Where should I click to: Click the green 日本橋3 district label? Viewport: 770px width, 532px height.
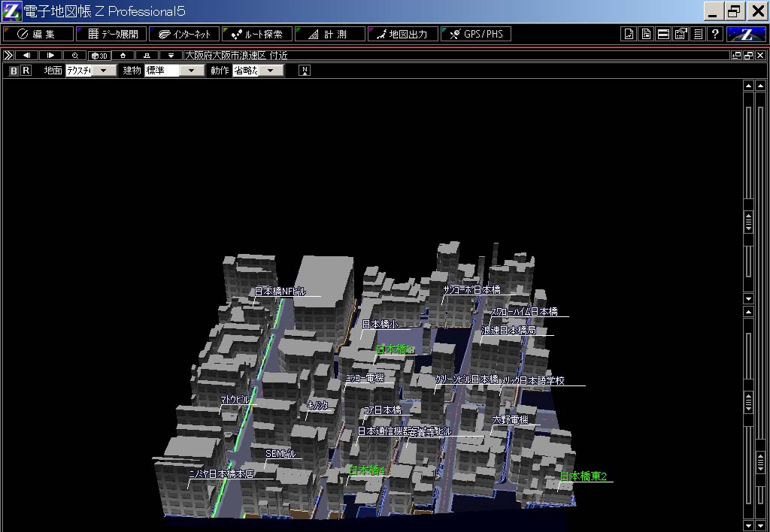pos(395,349)
